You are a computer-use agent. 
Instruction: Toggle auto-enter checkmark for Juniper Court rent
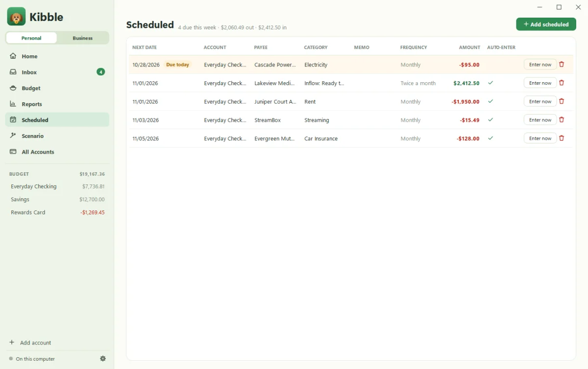pos(490,101)
